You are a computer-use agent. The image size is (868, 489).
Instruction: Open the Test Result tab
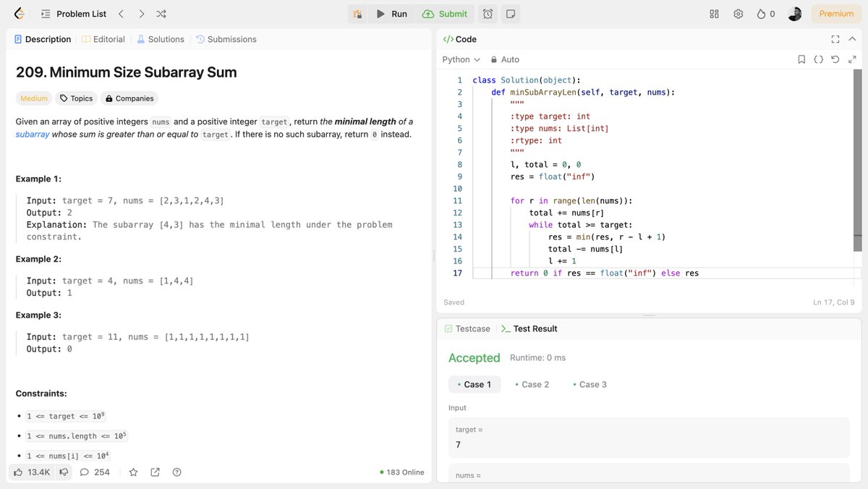529,328
